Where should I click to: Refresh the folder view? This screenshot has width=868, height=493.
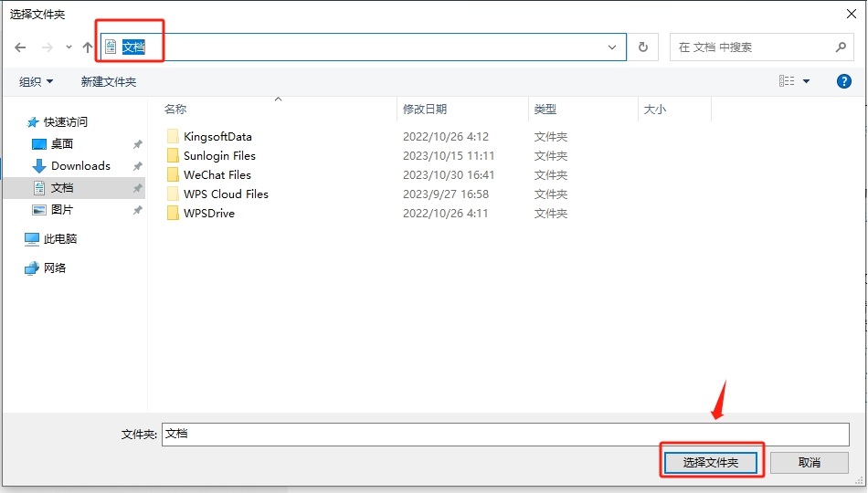click(x=643, y=47)
